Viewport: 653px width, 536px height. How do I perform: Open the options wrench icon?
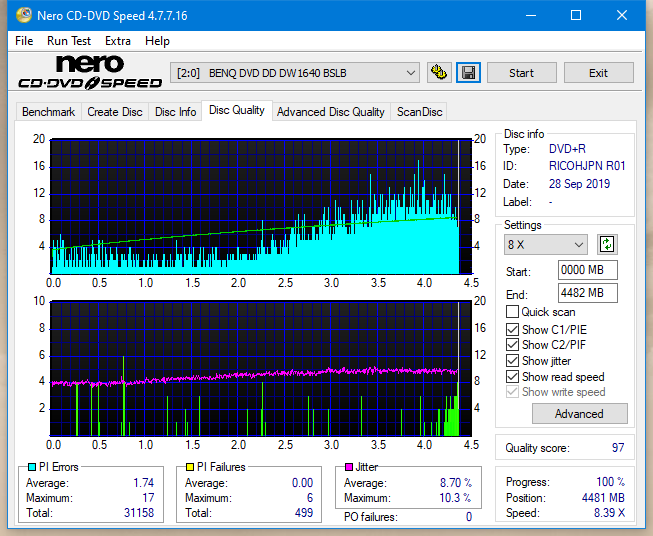pos(439,73)
